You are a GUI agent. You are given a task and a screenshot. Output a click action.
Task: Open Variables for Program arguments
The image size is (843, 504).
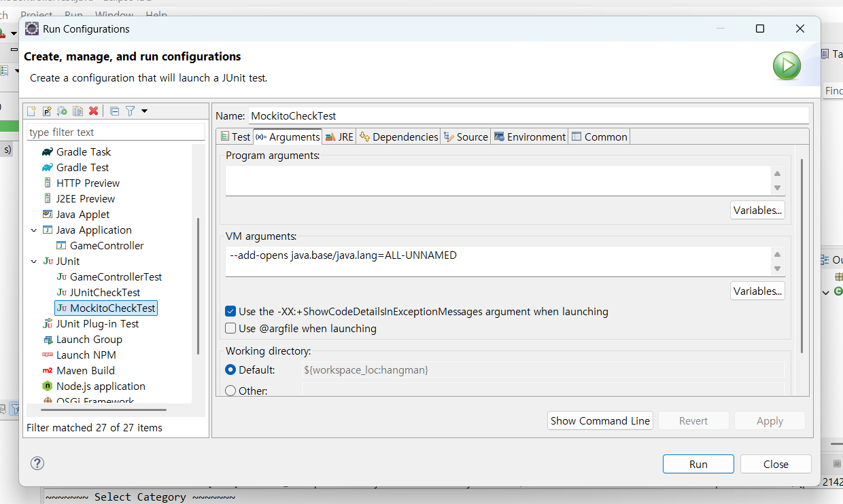point(757,210)
